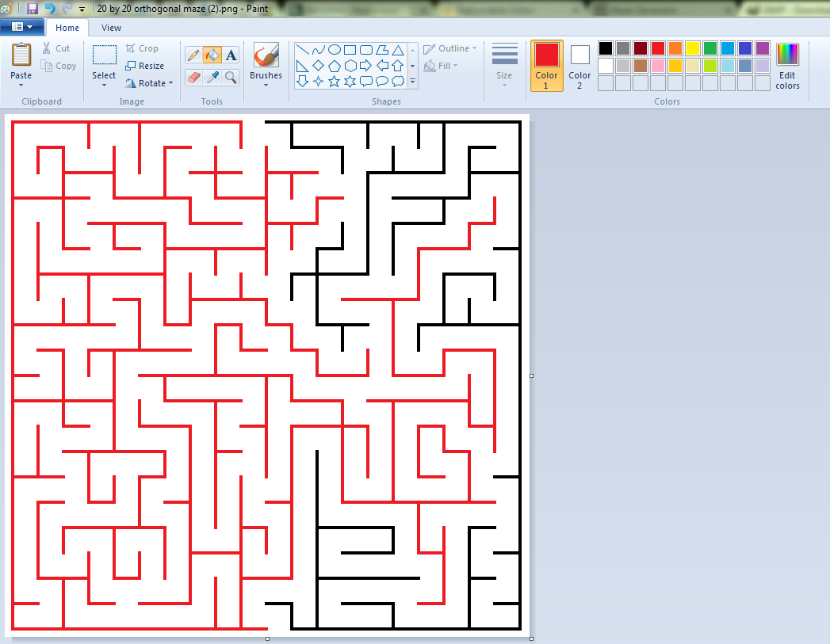Select the Oval shape
Image resolution: width=830 pixels, height=644 pixels.
pyautogui.click(x=333, y=49)
